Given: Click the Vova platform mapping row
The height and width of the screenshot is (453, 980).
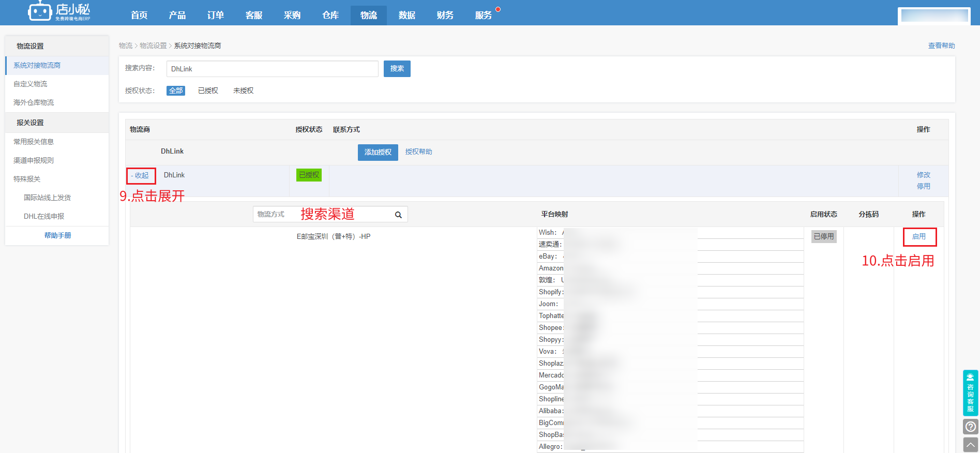Looking at the screenshot, I should (x=670, y=352).
